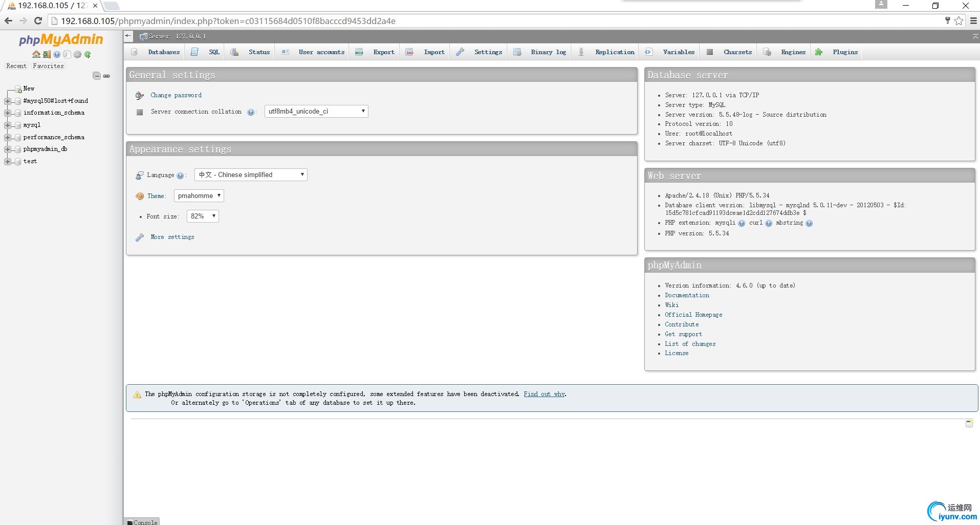Open the Get support link
The height and width of the screenshot is (525, 980).
pos(683,334)
